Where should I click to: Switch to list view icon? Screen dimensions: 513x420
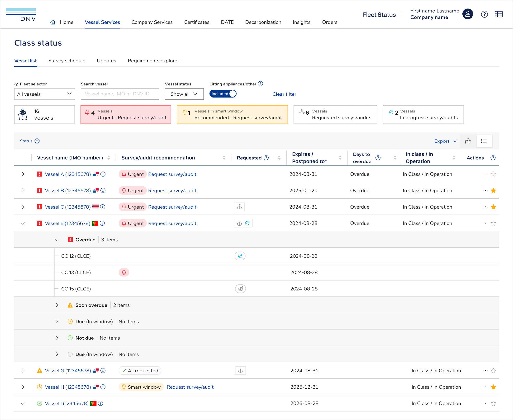(x=484, y=141)
